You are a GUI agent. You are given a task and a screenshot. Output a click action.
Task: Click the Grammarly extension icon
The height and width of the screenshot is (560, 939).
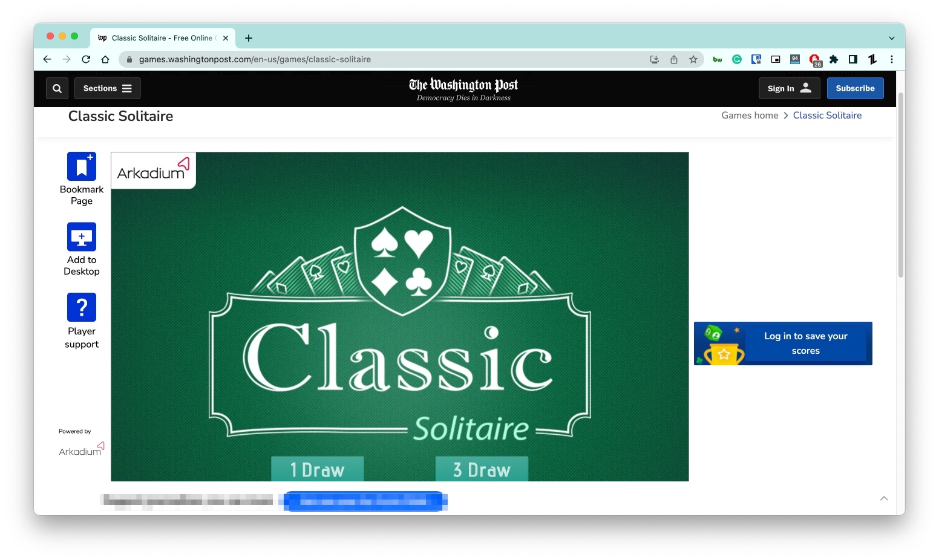[737, 59]
